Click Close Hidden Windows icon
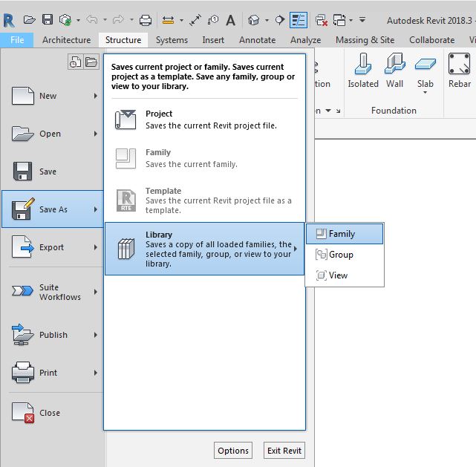 coord(322,20)
